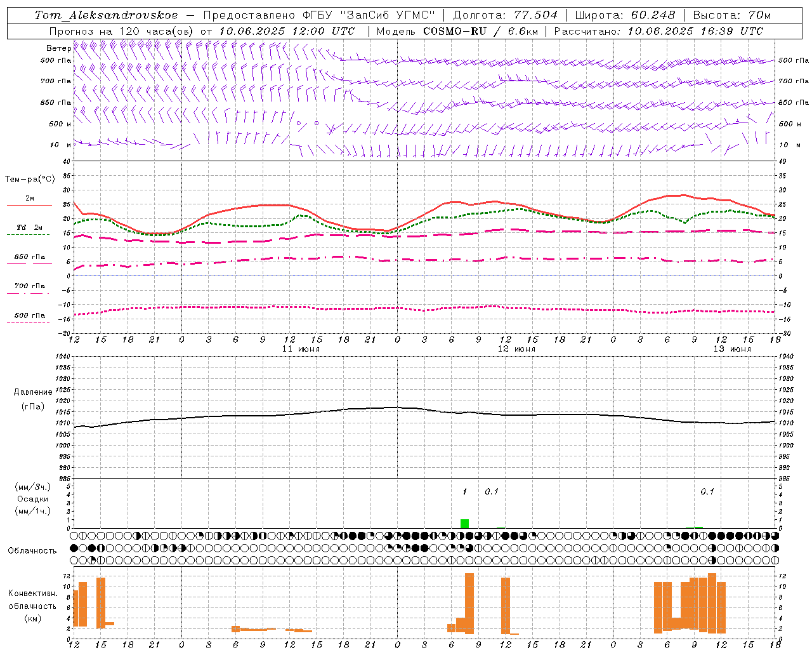Click the date label '13 июня'

(732, 349)
